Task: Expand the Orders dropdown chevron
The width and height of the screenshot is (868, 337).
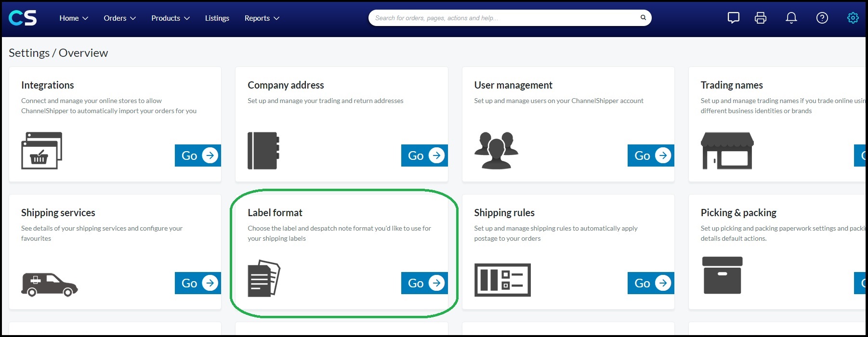Action: (133, 18)
